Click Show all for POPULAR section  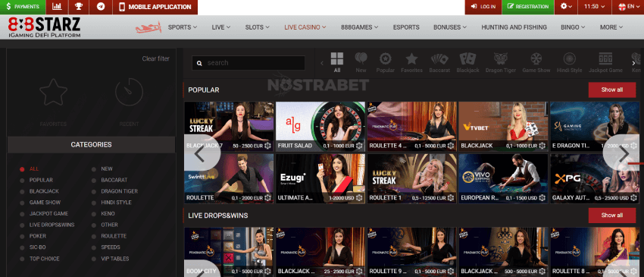[x=612, y=90]
